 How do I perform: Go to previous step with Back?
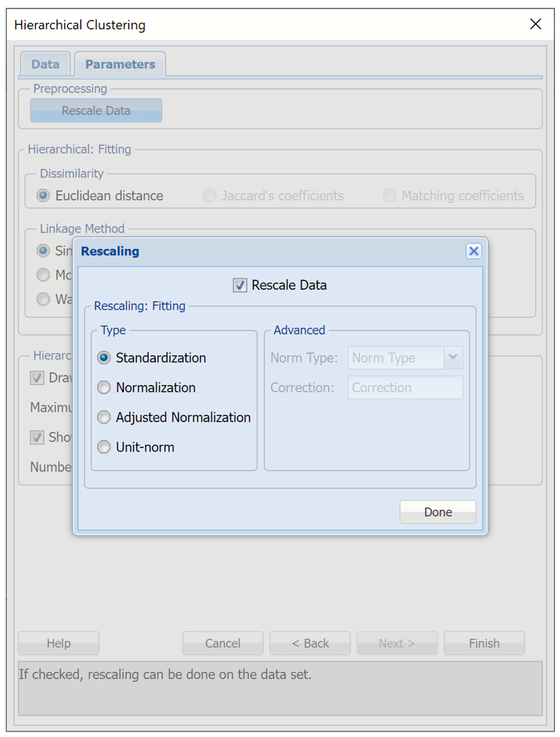(x=310, y=643)
